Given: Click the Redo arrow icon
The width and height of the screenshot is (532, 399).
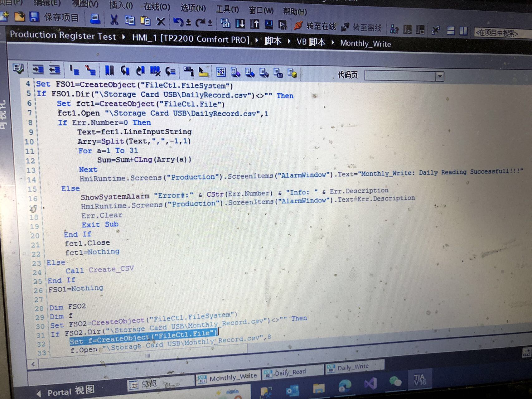Looking at the screenshot, I should (200, 22).
